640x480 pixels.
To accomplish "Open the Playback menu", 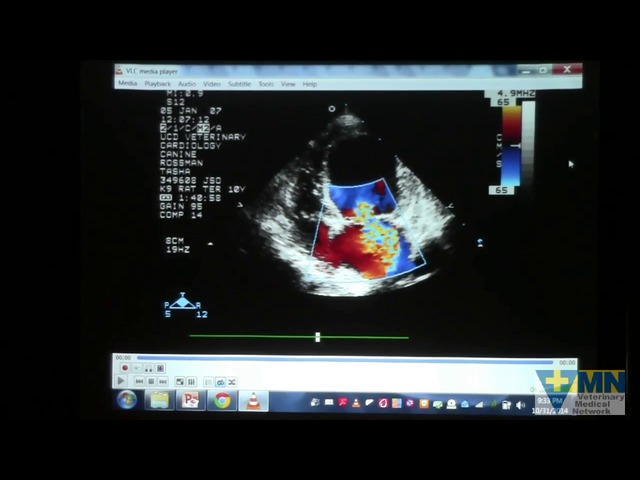I will (x=157, y=84).
